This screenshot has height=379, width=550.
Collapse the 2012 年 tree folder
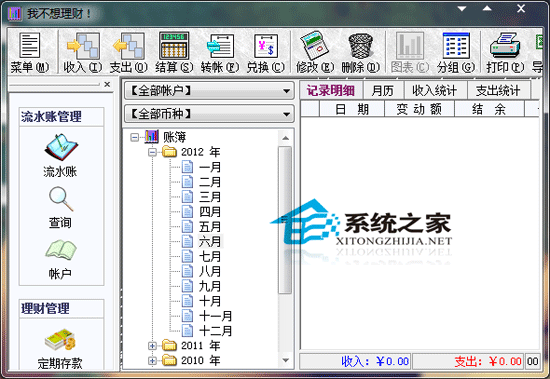152,152
